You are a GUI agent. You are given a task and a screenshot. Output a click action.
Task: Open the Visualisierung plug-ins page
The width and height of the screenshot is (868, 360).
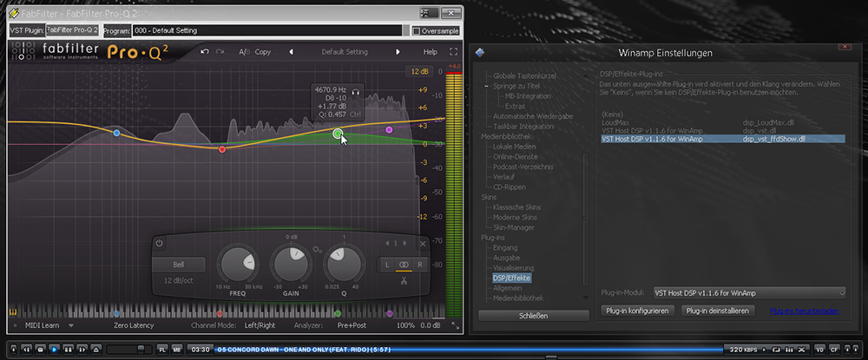pos(513,268)
